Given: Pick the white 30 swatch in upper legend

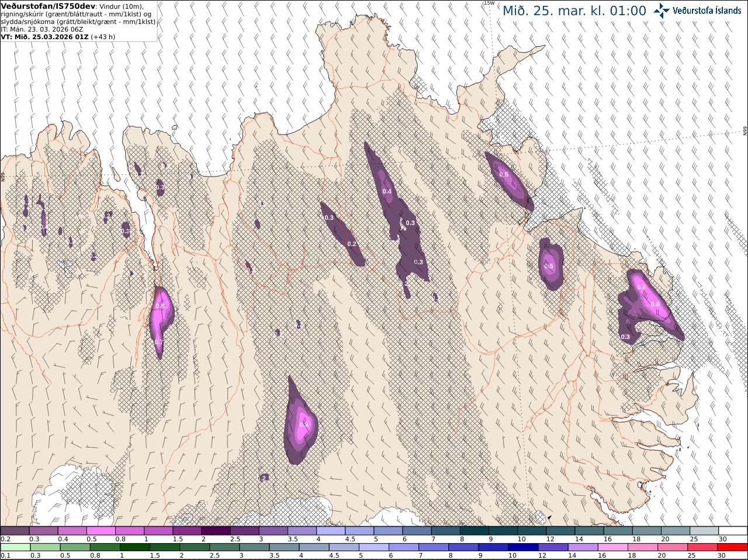Looking at the screenshot, I should (733, 531).
